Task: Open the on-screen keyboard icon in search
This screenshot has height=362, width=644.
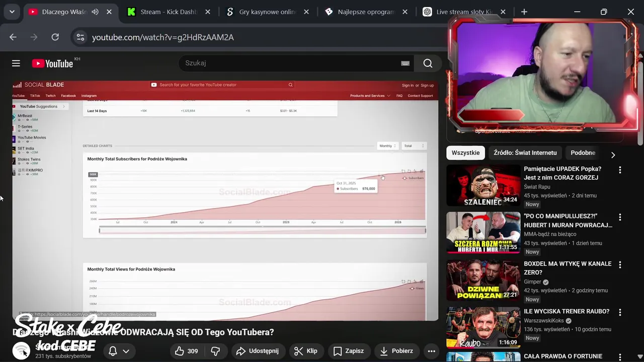Action: [405, 63]
